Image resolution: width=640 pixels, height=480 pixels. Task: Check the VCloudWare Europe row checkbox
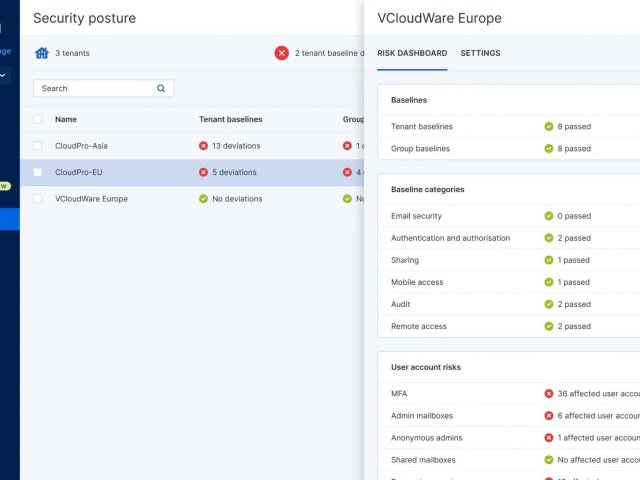[x=38, y=199]
